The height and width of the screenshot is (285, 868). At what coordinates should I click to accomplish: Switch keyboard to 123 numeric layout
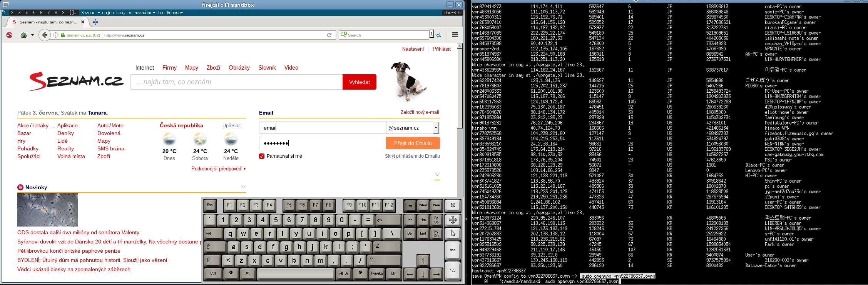453,270
